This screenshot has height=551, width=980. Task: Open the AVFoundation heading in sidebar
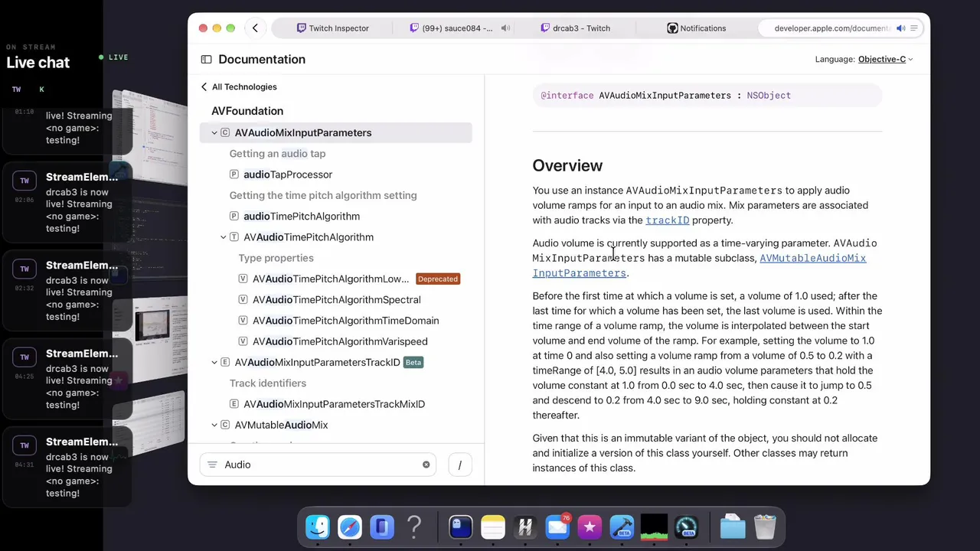coord(247,111)
